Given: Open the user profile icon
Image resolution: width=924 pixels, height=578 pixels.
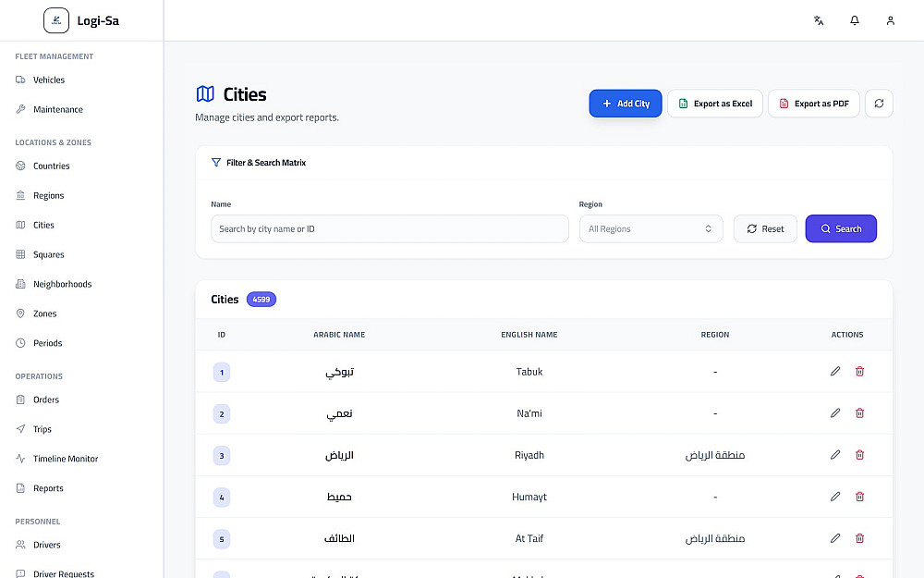Looking at the screenshot, I should (x=891, y=20).
